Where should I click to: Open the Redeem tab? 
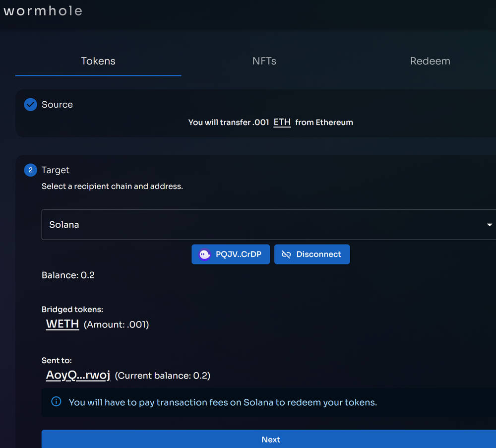tap(430, 61)
